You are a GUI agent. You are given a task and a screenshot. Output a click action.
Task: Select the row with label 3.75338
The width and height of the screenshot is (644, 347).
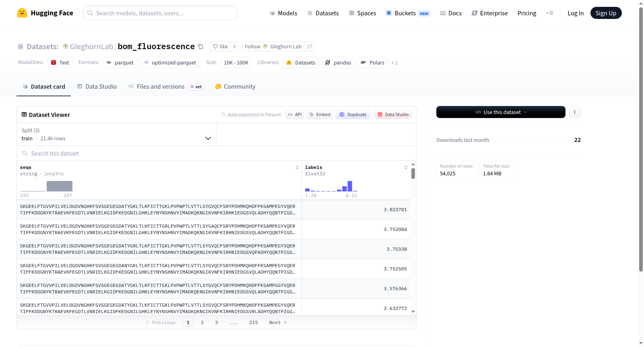coord(213,249)
